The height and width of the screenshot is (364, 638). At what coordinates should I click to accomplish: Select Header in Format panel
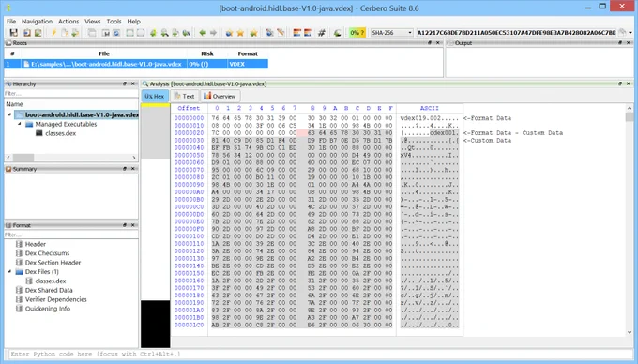coord(36,244)
